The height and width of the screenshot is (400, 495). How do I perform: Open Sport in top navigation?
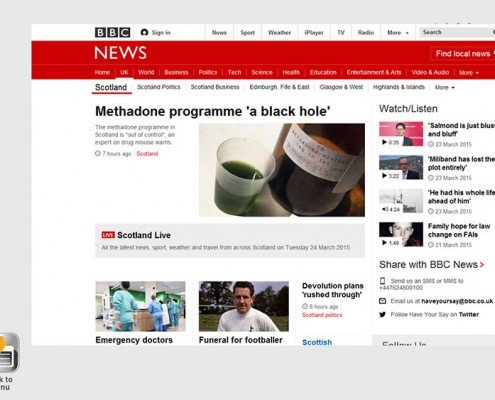247,32
